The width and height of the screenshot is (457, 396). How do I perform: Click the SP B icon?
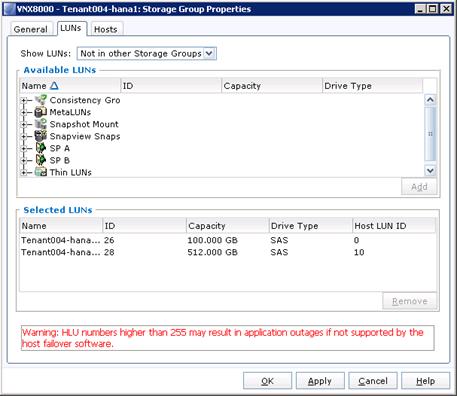pyautogui.click(x=41, y=160)
